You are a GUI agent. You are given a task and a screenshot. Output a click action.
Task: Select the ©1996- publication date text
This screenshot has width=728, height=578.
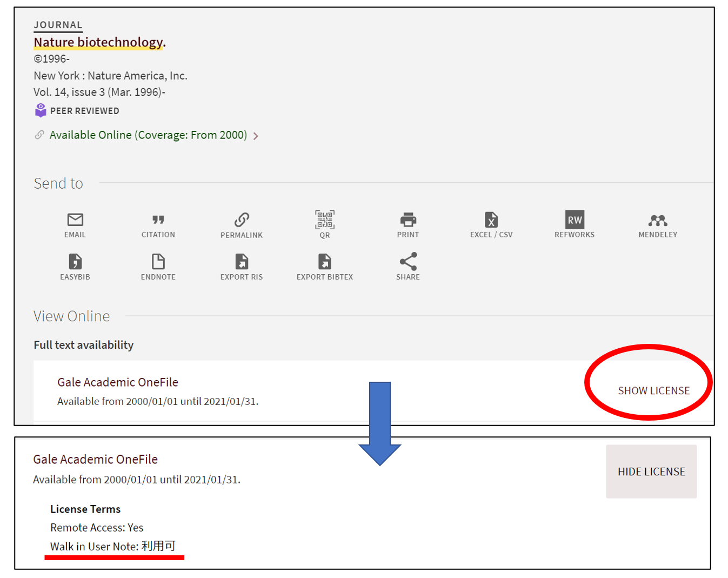click(52, 59)
